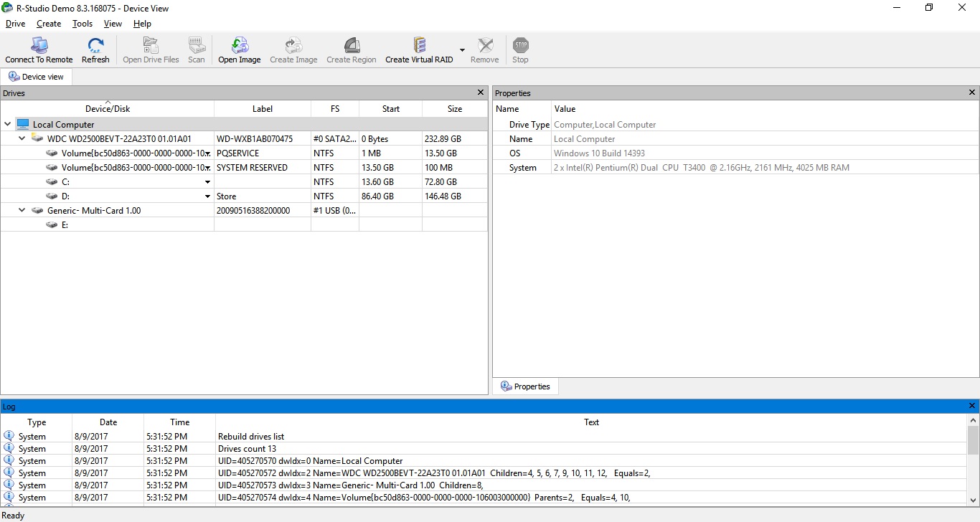The image size is (980, 522).
Task: Click the Log panel scrollbar thumb
Action: [x=973, y=440]
